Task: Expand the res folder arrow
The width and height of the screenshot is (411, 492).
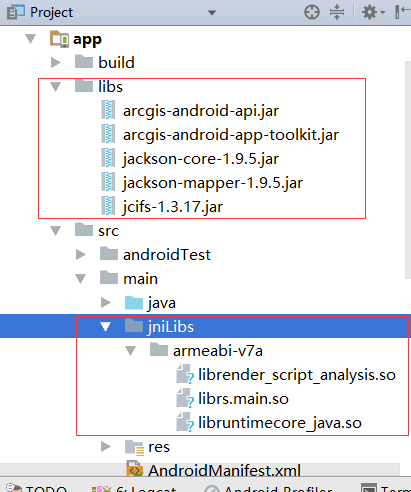Action: 106,446
